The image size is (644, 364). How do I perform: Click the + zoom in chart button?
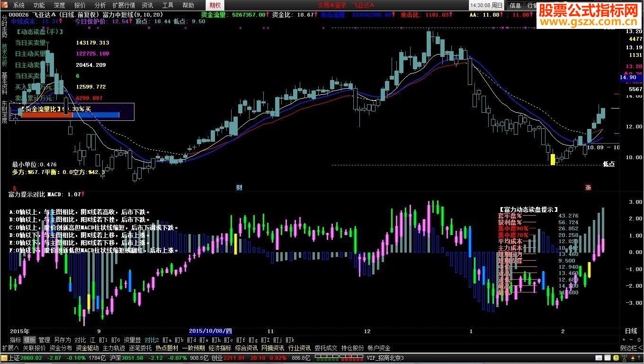point(624,340)
